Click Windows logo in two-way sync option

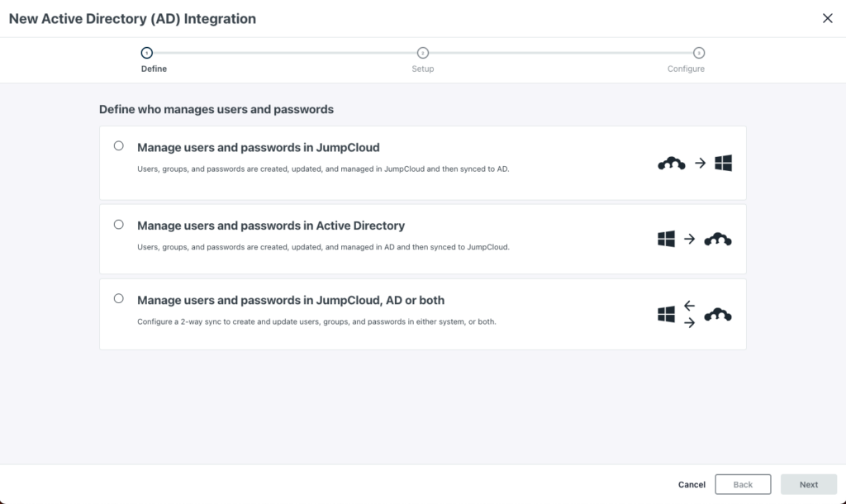tap(666, 315)
